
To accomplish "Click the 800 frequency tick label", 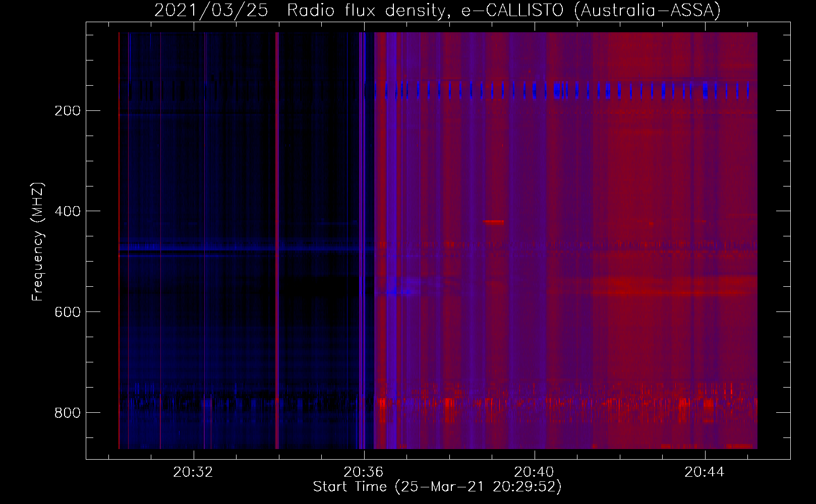I will pyautogui.click(x=68, y=413).
